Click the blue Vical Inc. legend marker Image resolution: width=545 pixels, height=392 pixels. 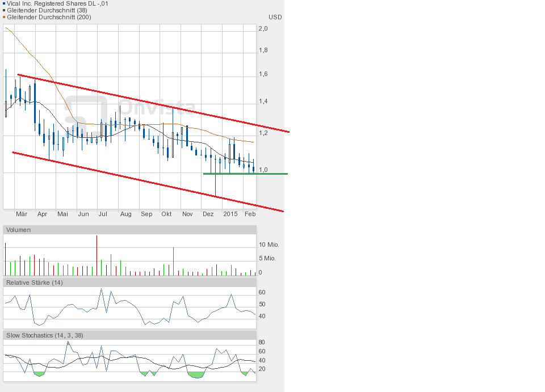[4, 4]
